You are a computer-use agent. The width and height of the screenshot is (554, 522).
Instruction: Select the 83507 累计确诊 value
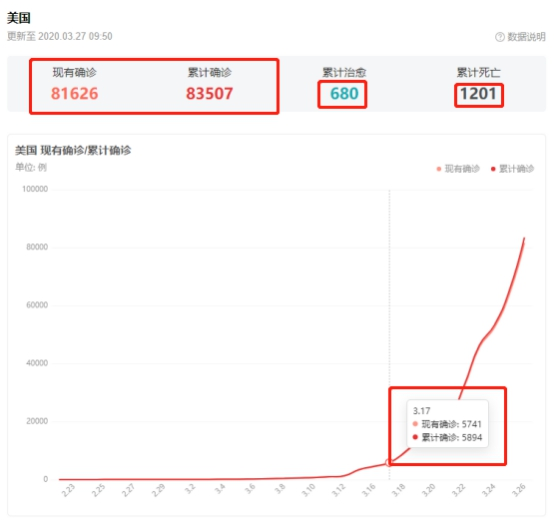pyautogui.click(x=210, y=94)
